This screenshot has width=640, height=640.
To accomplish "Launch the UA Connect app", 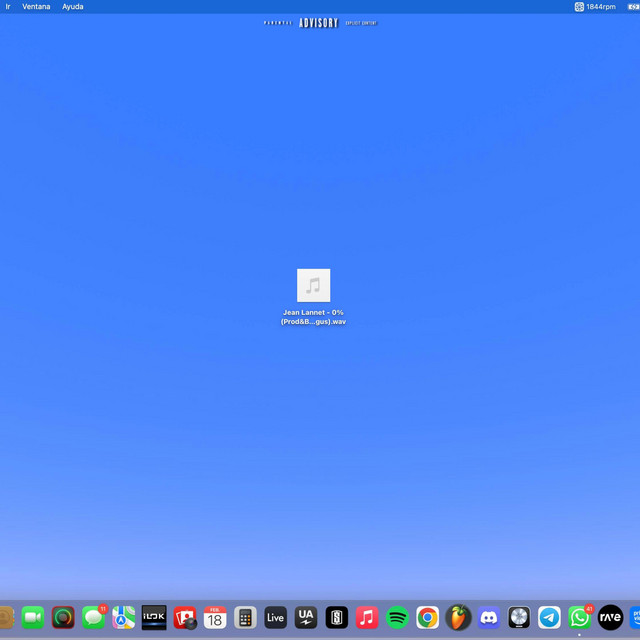I will 306,618.
